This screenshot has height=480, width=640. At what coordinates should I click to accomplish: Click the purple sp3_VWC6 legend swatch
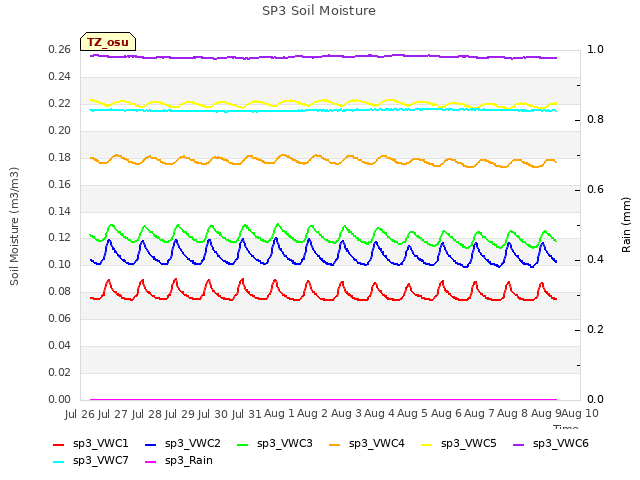click(x=519, y=445)
